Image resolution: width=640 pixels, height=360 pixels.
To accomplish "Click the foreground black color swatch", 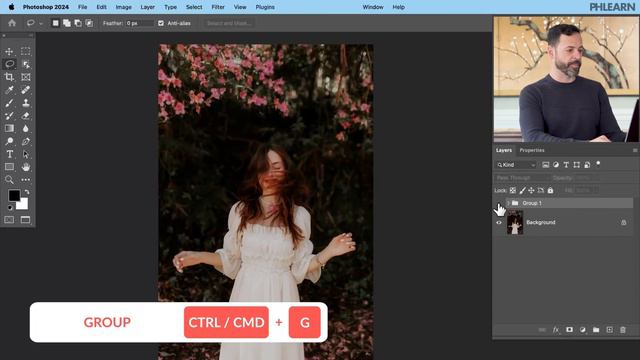I will tap(13, 195).
